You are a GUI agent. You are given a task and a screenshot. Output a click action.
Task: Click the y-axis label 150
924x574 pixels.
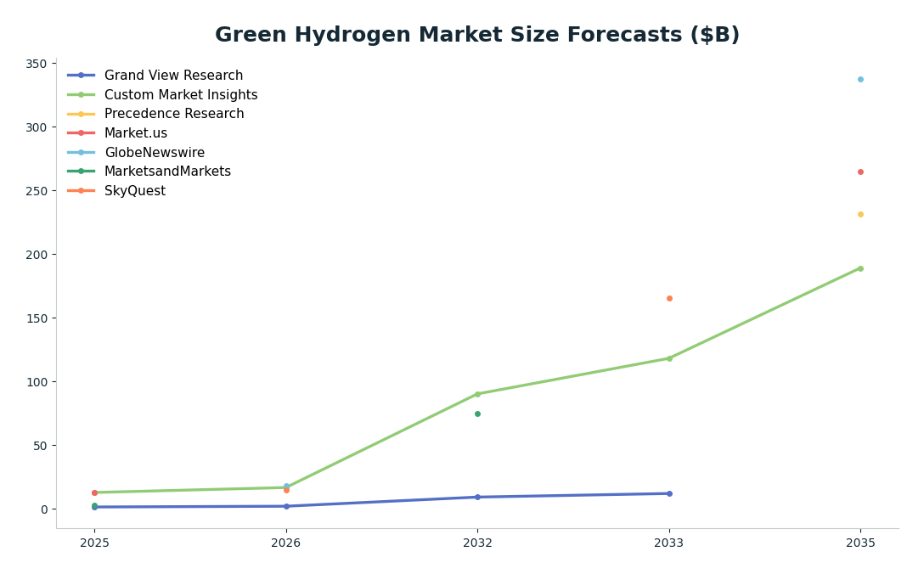[x=37, y=318]
